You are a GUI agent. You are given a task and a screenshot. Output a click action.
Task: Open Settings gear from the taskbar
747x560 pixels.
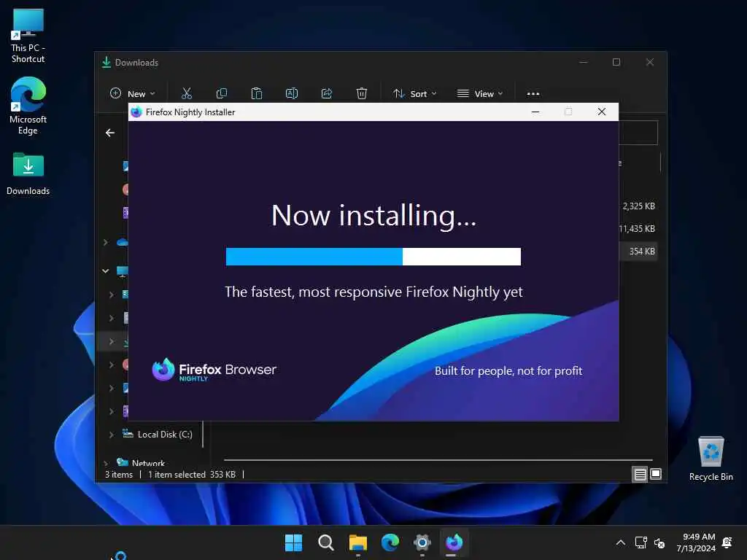click(422, 542)
